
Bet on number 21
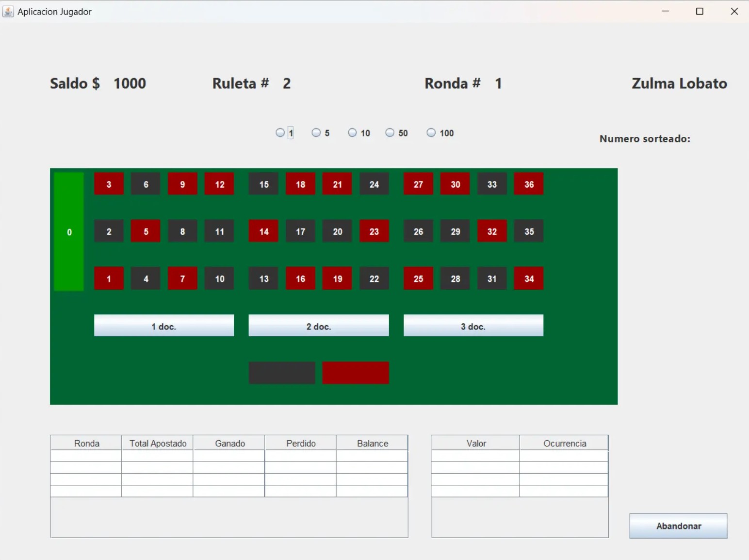(337, 184)
